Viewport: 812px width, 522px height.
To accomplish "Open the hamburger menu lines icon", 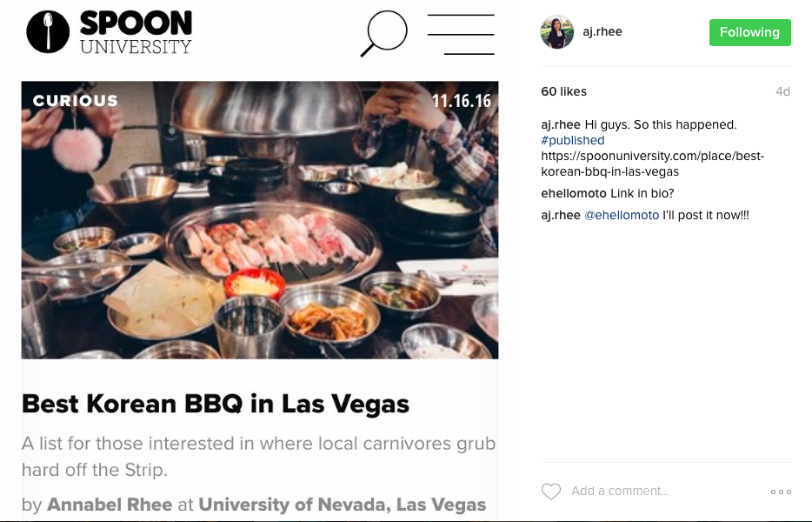I will tap(461, 34).
